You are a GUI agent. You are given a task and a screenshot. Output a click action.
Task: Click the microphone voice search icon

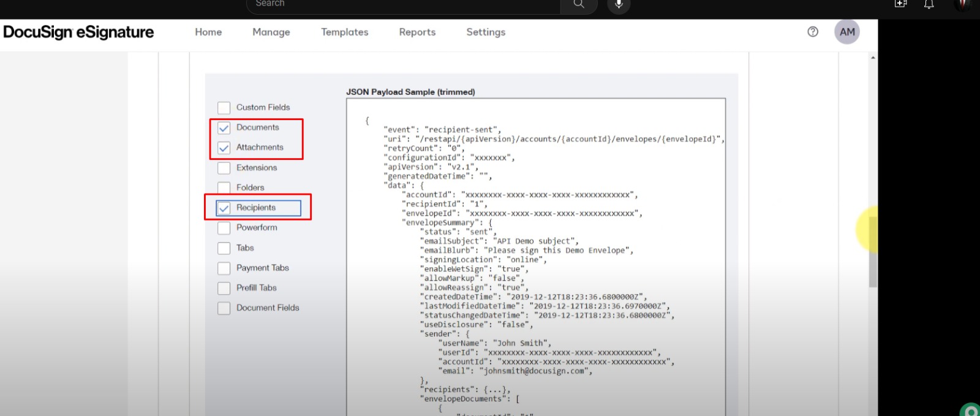[x=619, y=4]
